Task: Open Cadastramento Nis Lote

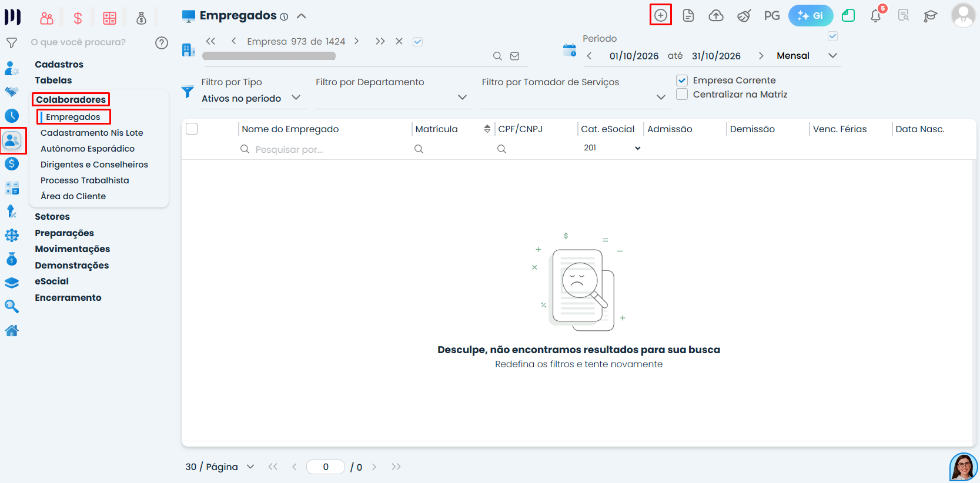Action: pyautogui.click(x=92, y=133)
